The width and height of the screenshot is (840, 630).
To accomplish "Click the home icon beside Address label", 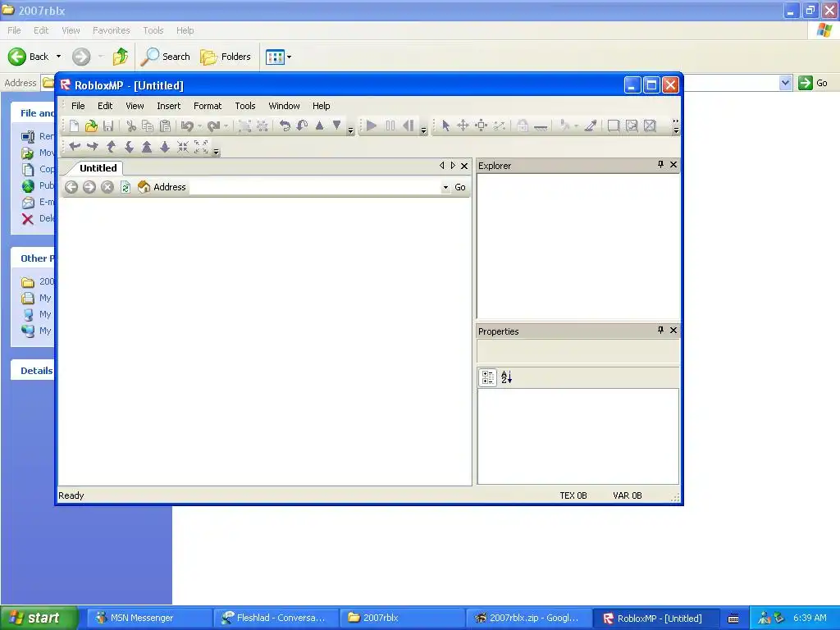I will click(x=144, y=187).
